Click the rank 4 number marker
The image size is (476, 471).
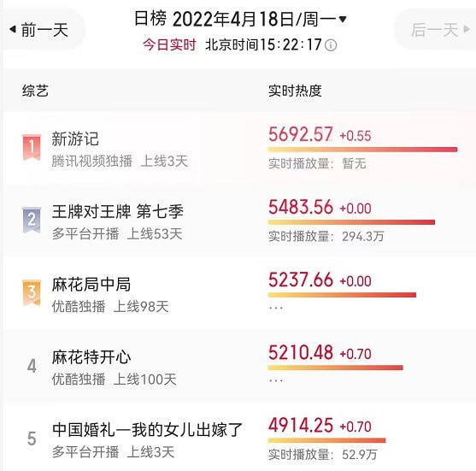(x=32, y=366)
